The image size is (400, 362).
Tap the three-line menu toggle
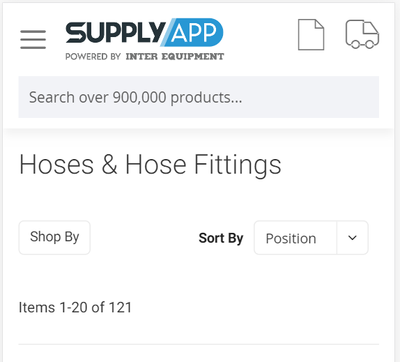33,39
